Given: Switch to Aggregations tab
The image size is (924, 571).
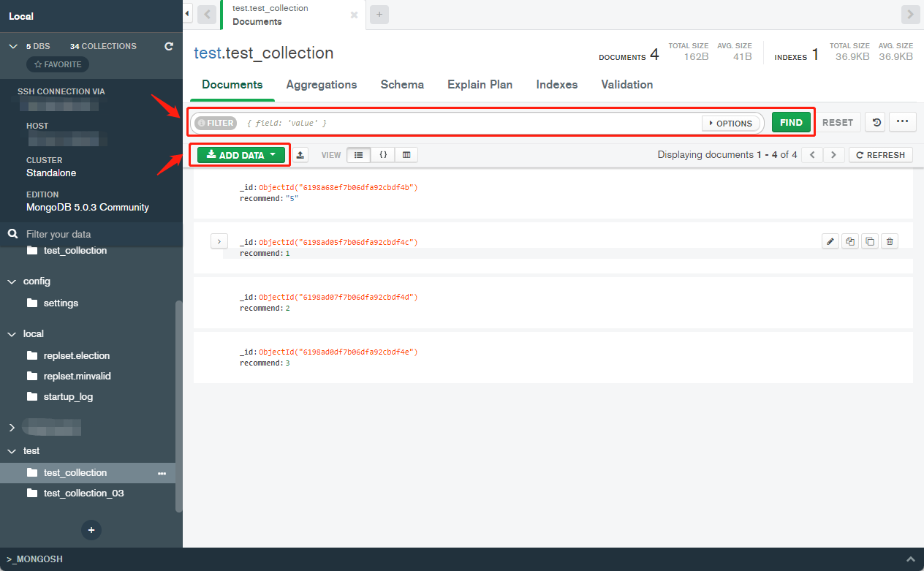Looking at the screenshot, I should point(322,85).
